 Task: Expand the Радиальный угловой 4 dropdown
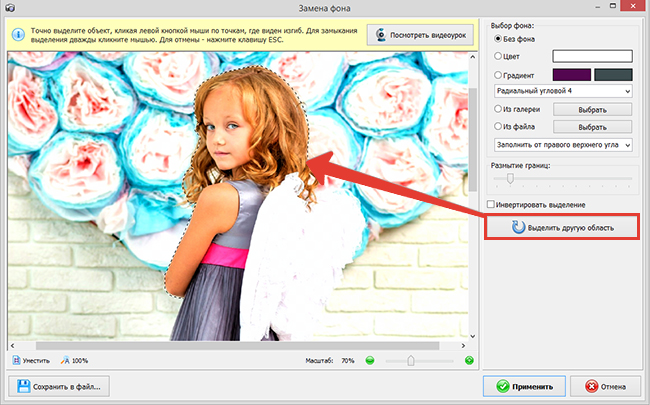[x=563, y=91]
